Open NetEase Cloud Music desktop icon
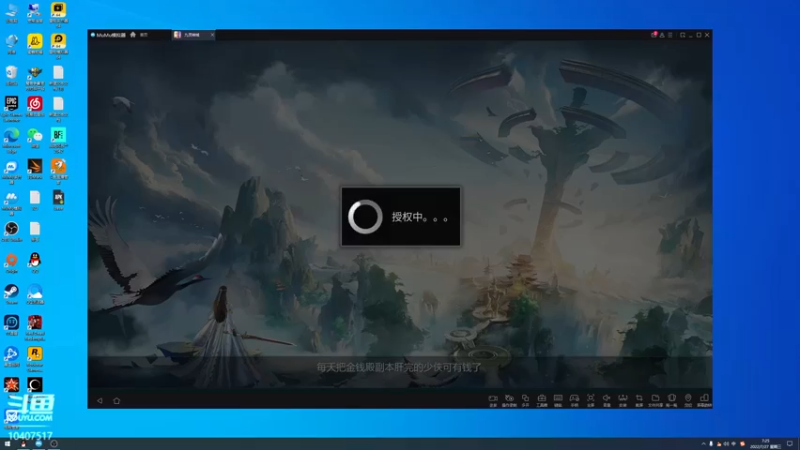Viewport: 800px width, 450px height. [x=35, y=107]
